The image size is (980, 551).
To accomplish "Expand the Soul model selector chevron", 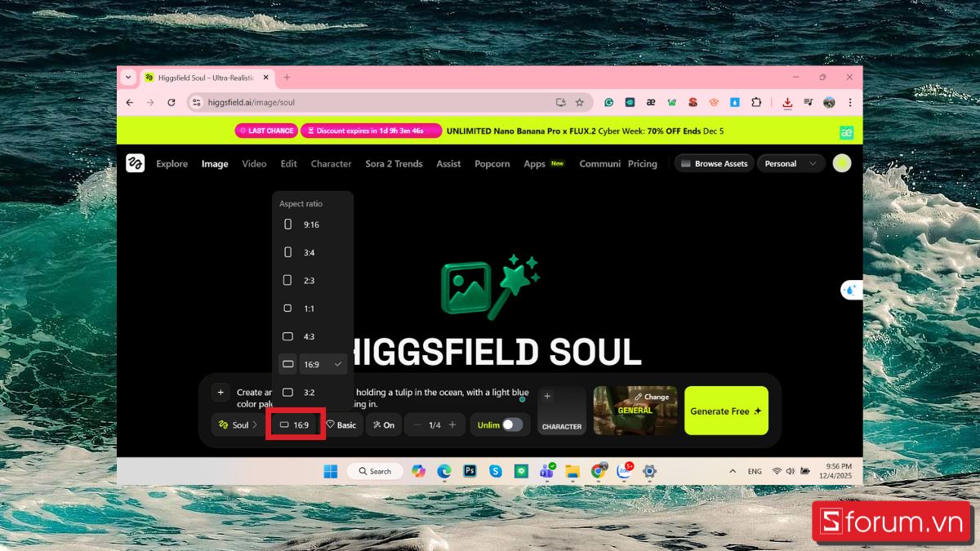I will click(255, 424).
